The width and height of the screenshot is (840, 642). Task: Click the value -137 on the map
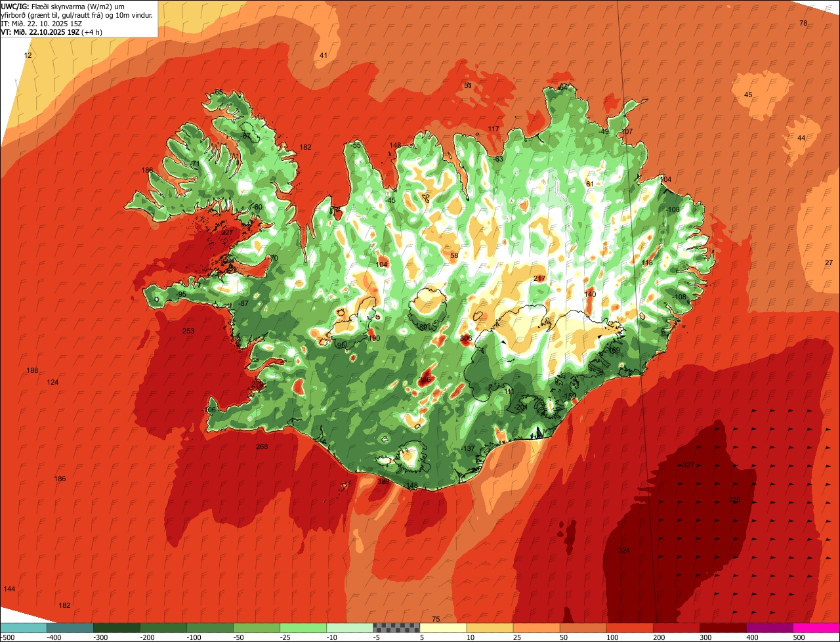[468, 449]
